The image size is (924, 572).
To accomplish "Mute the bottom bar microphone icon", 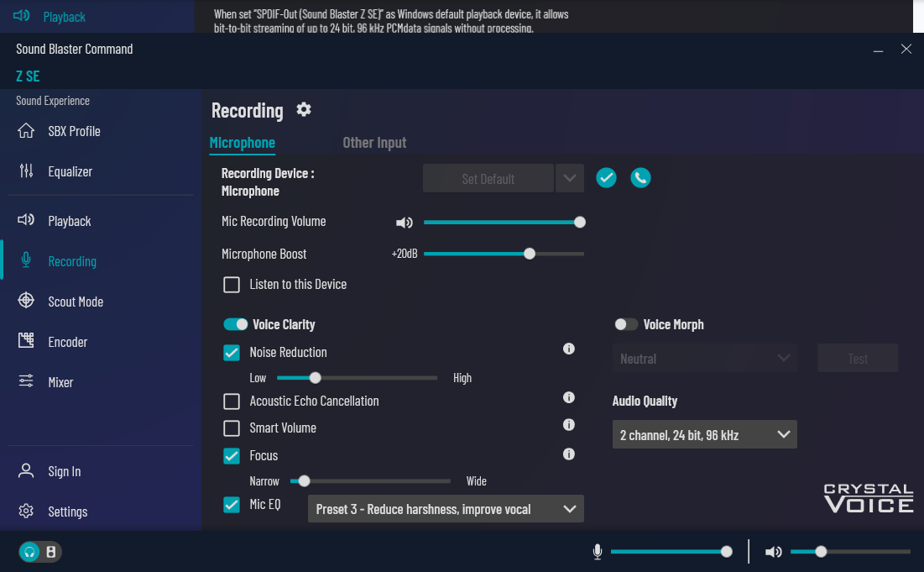I will pos(598,552).
